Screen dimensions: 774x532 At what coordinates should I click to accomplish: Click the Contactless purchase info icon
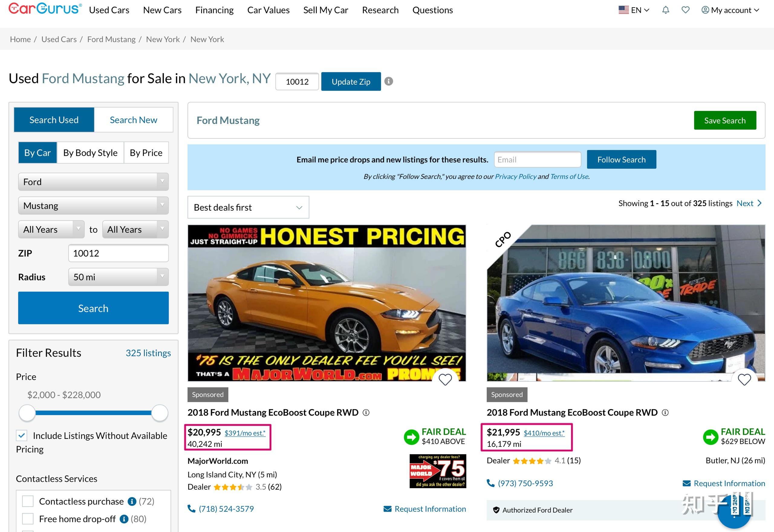tap(132, 501)
